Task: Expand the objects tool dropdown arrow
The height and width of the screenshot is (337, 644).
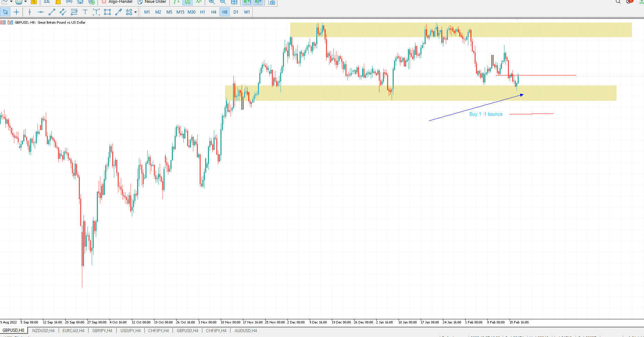Action: pos(135,12)
